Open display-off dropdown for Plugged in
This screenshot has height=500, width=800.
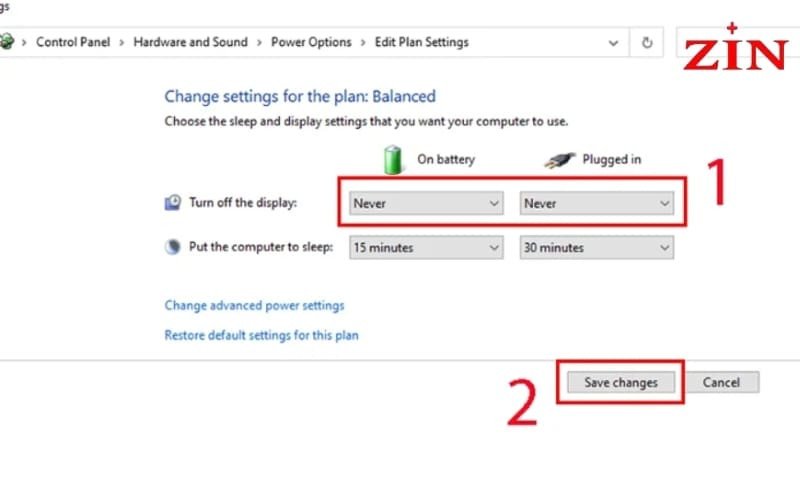pyautogui.click(x=597, y=203)
